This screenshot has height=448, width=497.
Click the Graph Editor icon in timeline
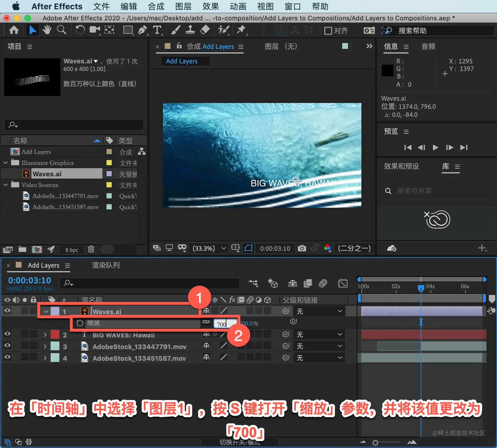(x=343, y=283)
